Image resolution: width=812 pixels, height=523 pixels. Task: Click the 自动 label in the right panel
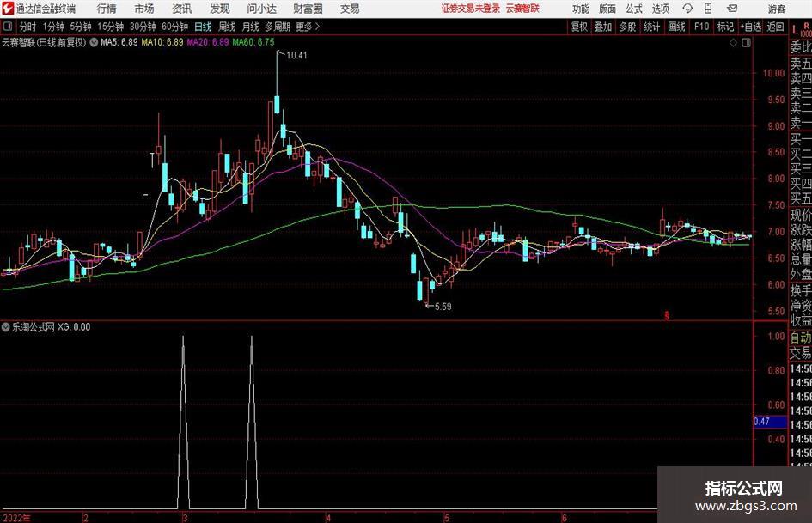(x=801, y=338)
